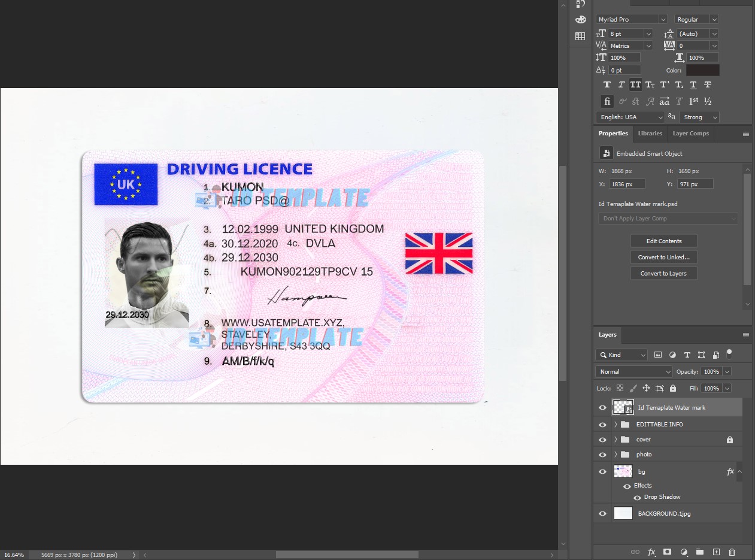
Task: Toggle stylistic alternates (aa arrow) button
Action: [x=665, y=101]
